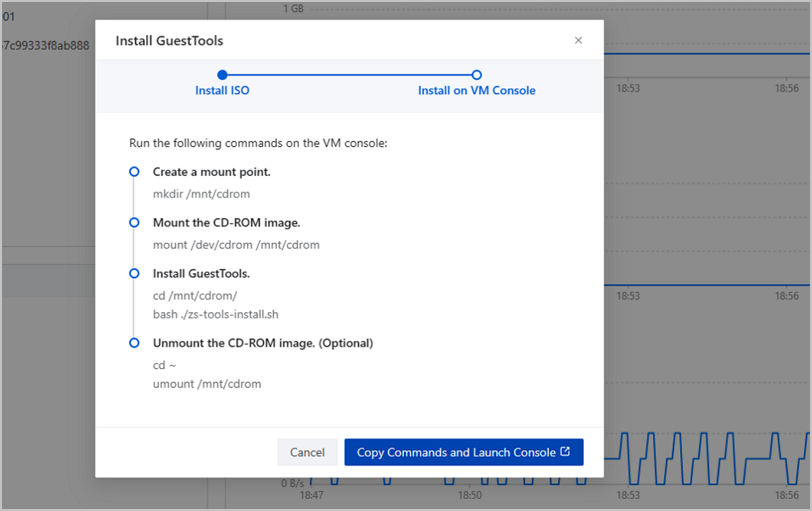Click the bullet marker beside Create a mount point
812x511 pixels.
point(134,172)
